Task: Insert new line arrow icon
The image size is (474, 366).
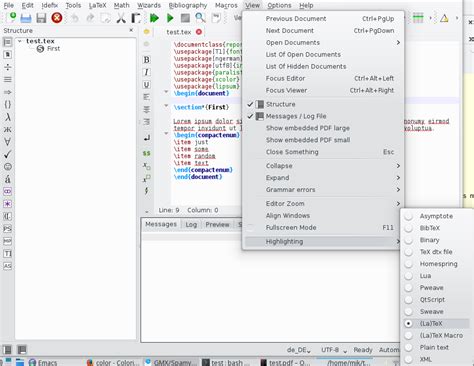Action: click(146, 138)
